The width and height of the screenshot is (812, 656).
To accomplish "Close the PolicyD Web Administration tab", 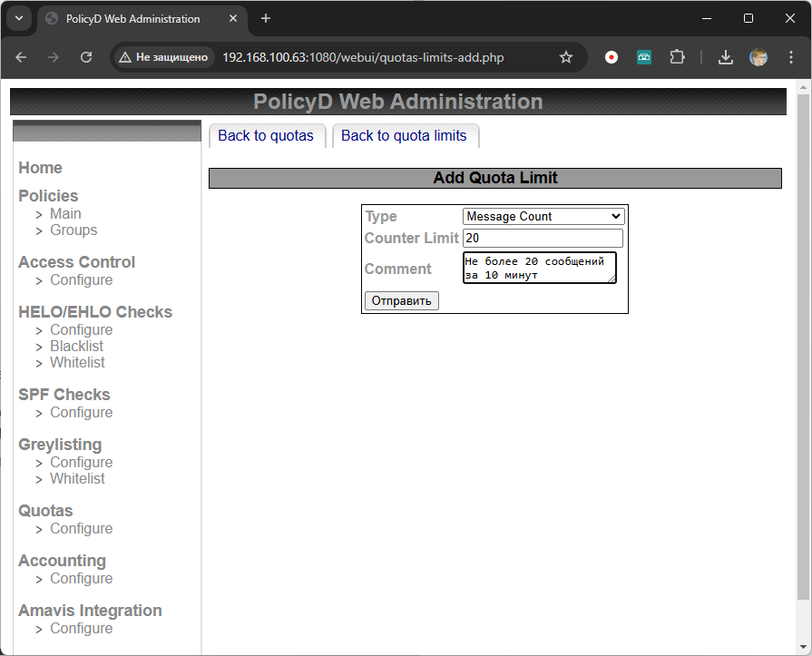I will [x=233, y=19].
